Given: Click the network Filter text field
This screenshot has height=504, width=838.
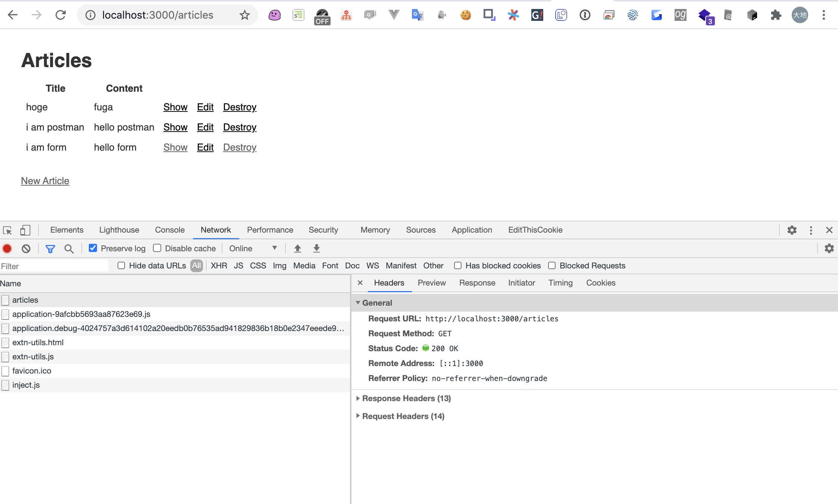Looking at the screenshot, I should point(54,266).
